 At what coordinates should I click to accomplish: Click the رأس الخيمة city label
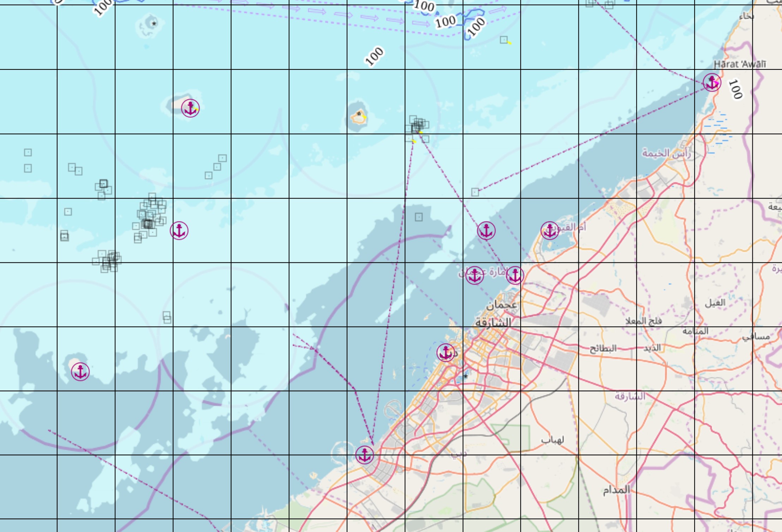[666, 153]
